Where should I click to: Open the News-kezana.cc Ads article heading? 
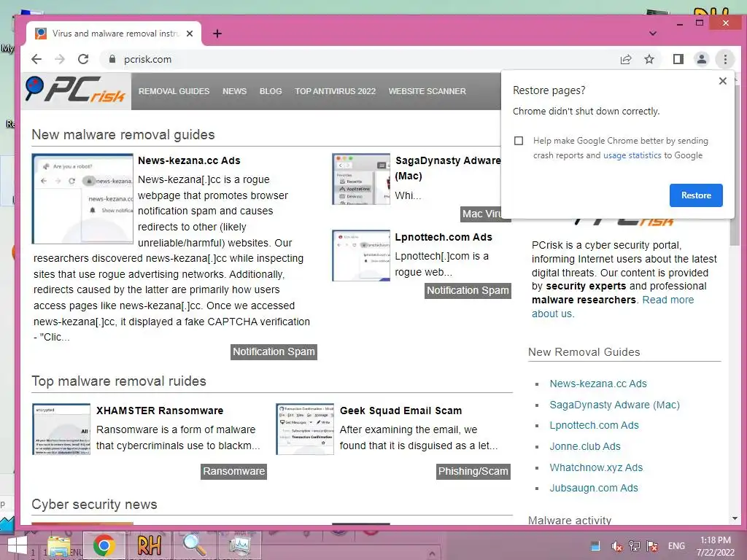[189, 160]
